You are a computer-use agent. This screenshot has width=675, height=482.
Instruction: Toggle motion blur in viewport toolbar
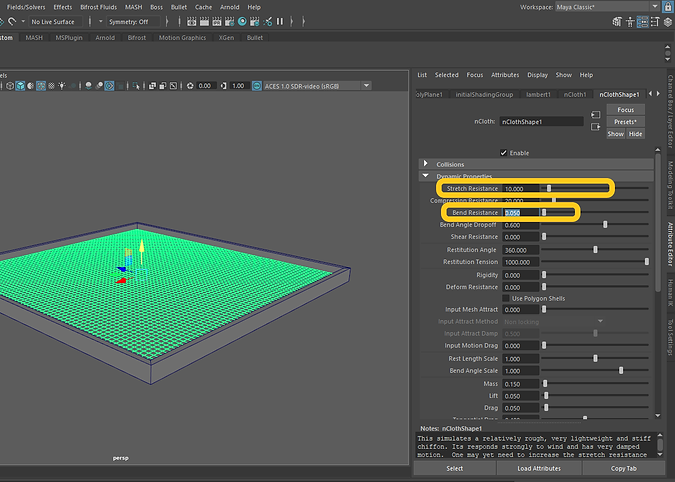tap(99, 86)
